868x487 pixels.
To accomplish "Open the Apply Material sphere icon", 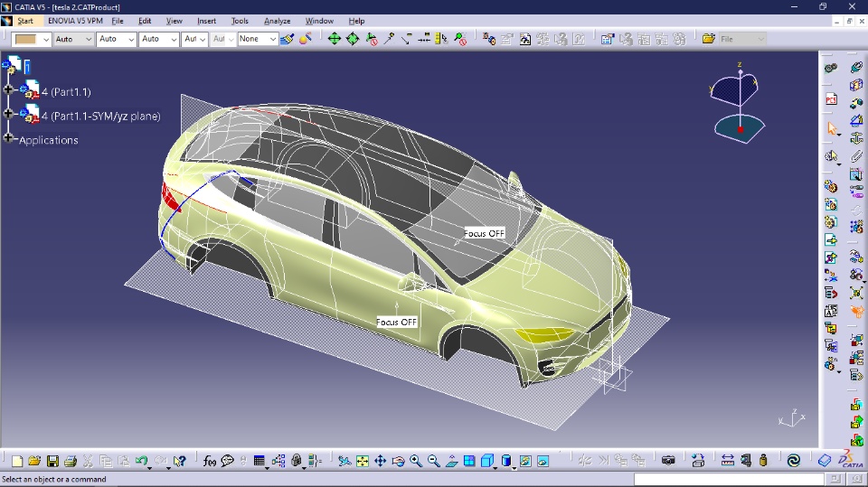I will click(305, 39).
